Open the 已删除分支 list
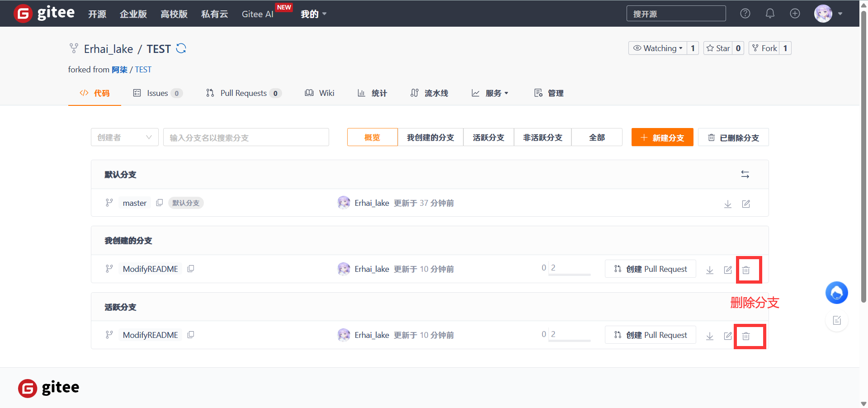This screenshot has width=868, height=408. (x=733, y=138)
